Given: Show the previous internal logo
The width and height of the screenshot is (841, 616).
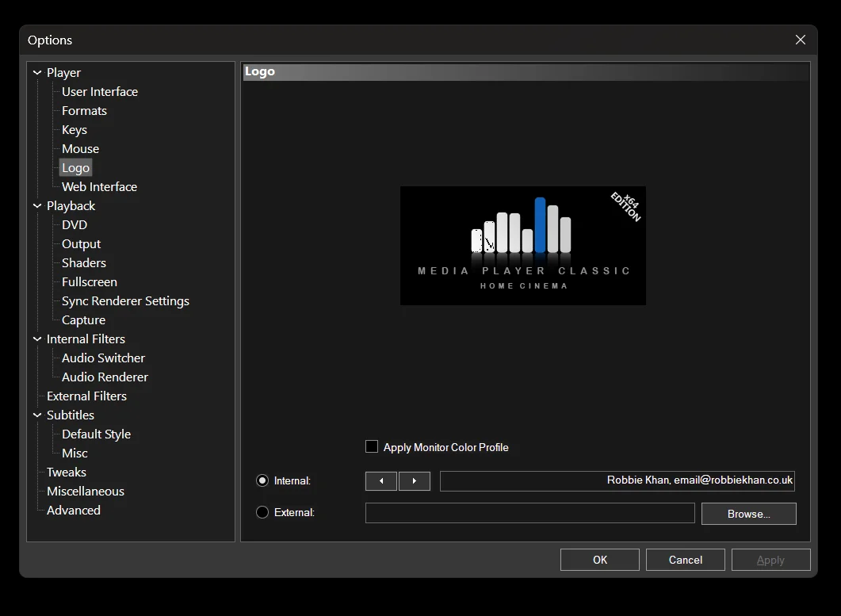Looking at the screenshot, I should point(380,480).
